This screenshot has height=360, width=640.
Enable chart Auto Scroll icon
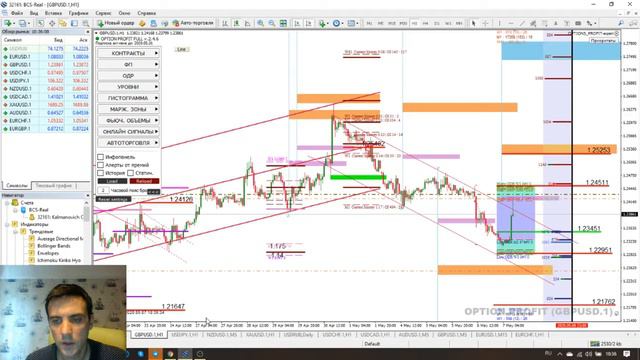point(297,23)
